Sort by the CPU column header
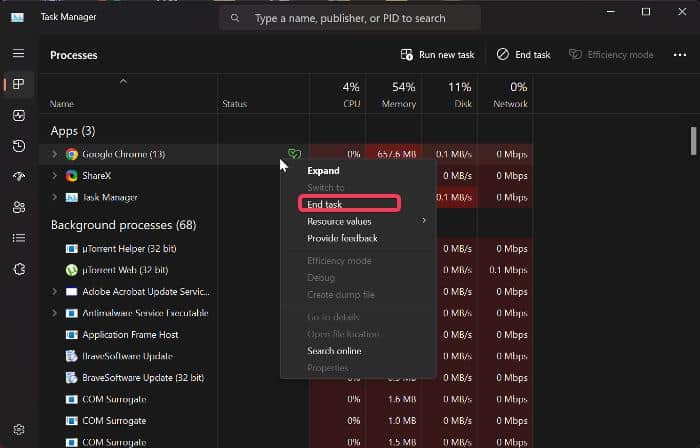The image size is (700, 448). (x=338, y=95)
